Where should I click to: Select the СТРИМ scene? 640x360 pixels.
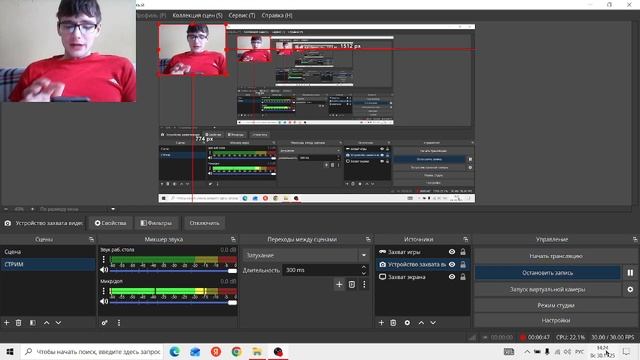pyautogui.click(x=48, y=264)
